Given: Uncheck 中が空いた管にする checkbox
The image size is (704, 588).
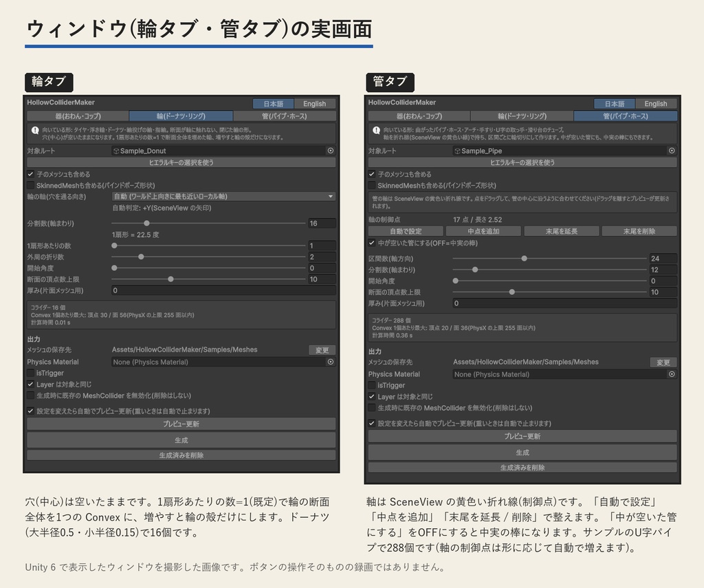Looking at the screenshot, I should tap(372, 243).
